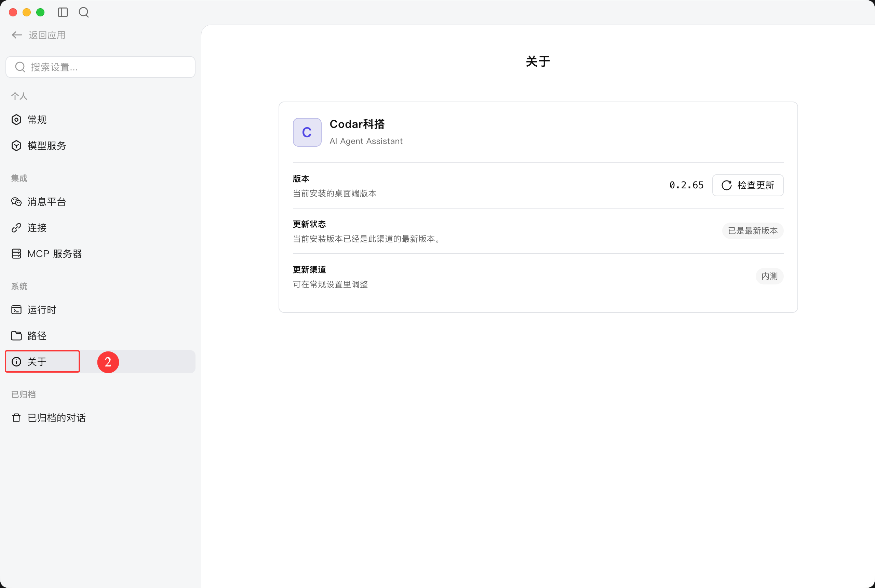Click the 运行时 terminal icon

(16, 310)
